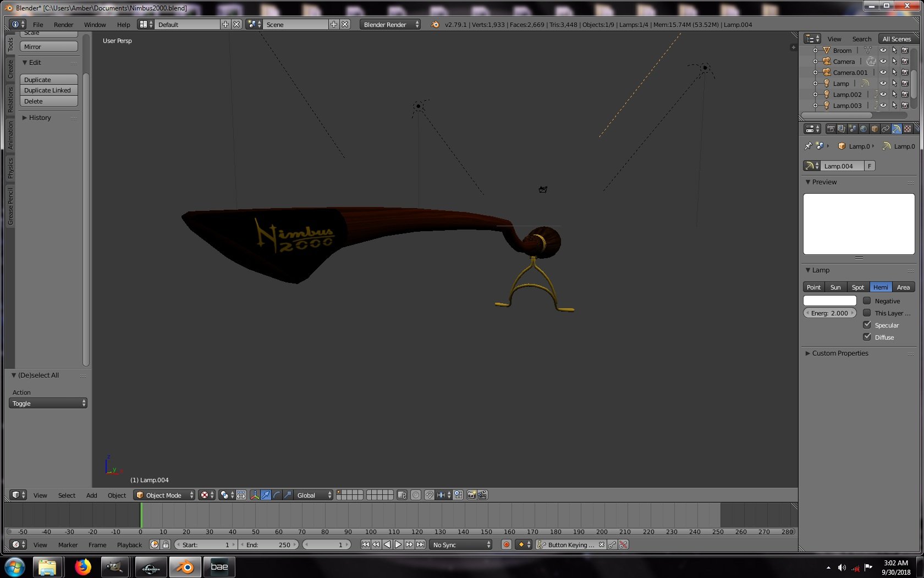Open the File menu
The width and height of the screenshot is (924, 578).
coord(38,24)
